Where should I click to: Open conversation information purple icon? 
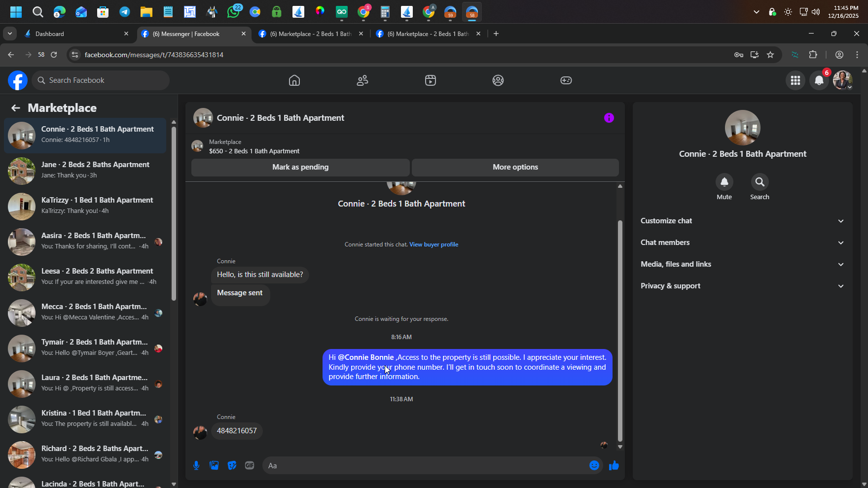coord(609,118)
